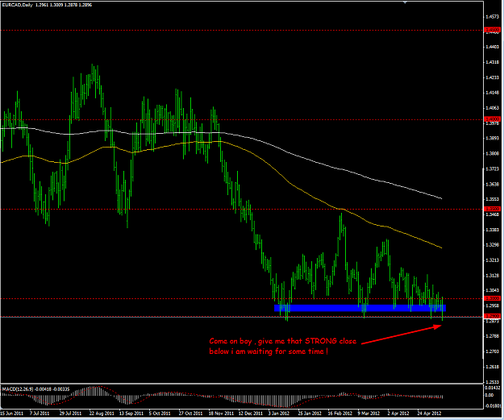
Task: Click the 1.3298 price scale value
Action: click(493, 245)
